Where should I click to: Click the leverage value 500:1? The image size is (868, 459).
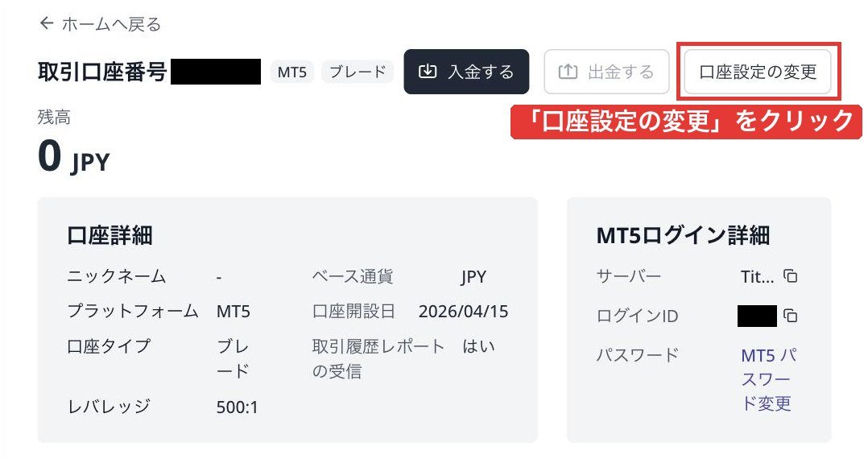pos(237,407)
